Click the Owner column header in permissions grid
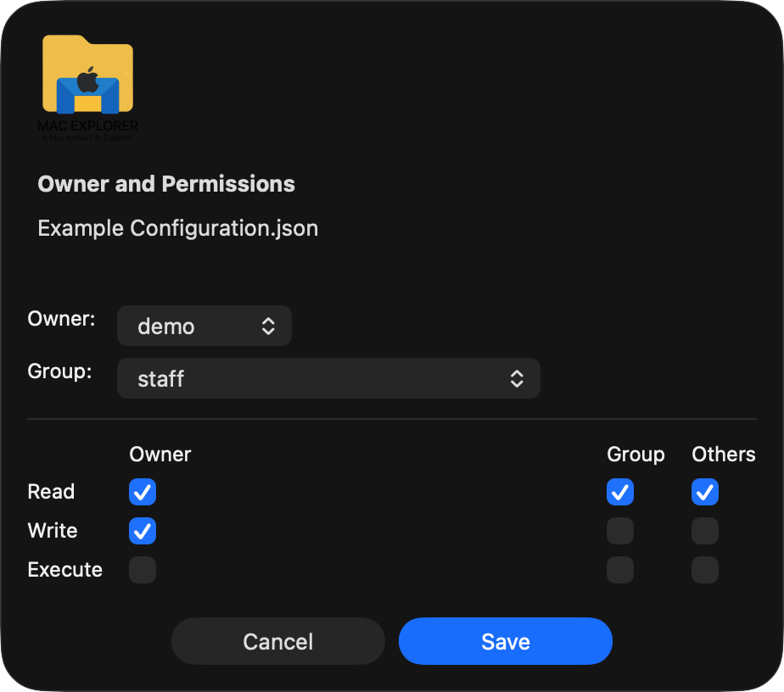Screen dimensions: 784x692 pyautogui.click(x=160, y=455)
